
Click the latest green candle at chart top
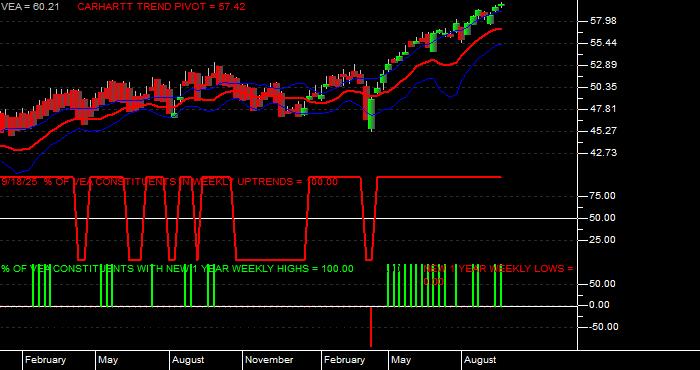[x=502, y=5]
